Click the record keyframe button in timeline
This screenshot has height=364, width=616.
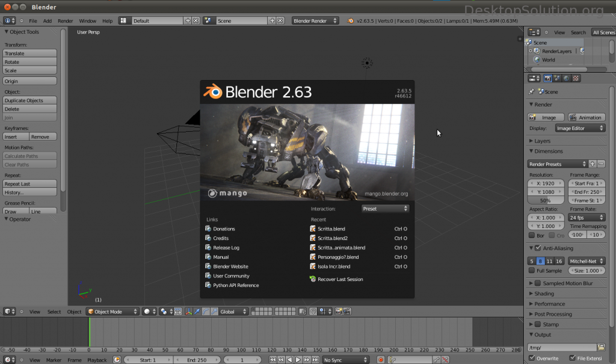[380, 360]
